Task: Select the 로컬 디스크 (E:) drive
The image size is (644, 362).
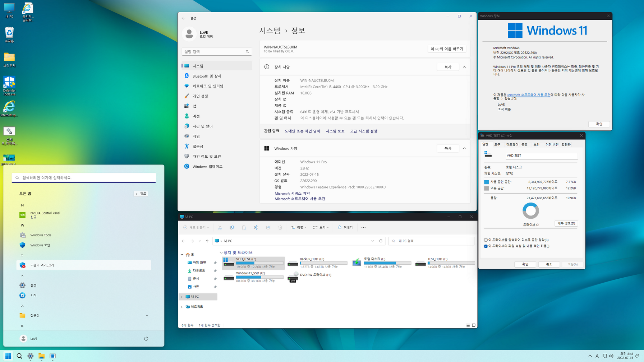Action: pos(381,263)
